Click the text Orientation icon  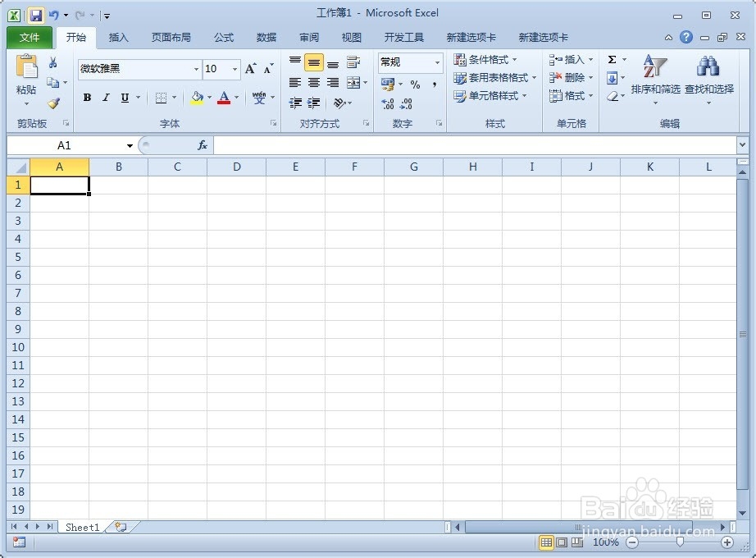coord(339,103)
